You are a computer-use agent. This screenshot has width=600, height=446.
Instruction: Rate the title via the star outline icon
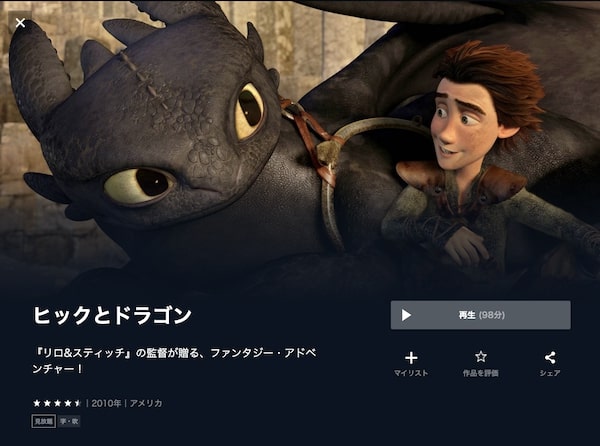click(x=481, y=357)
